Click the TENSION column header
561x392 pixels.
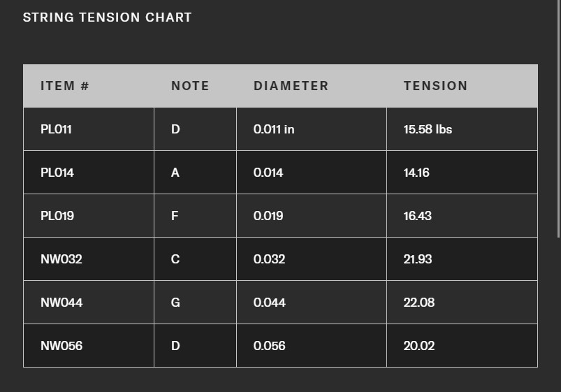point(435,86)
